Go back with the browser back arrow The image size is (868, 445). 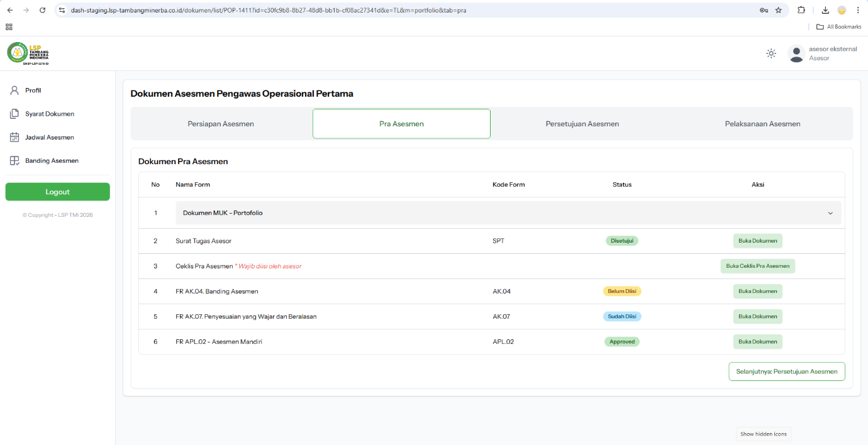[x=9, y=10]
